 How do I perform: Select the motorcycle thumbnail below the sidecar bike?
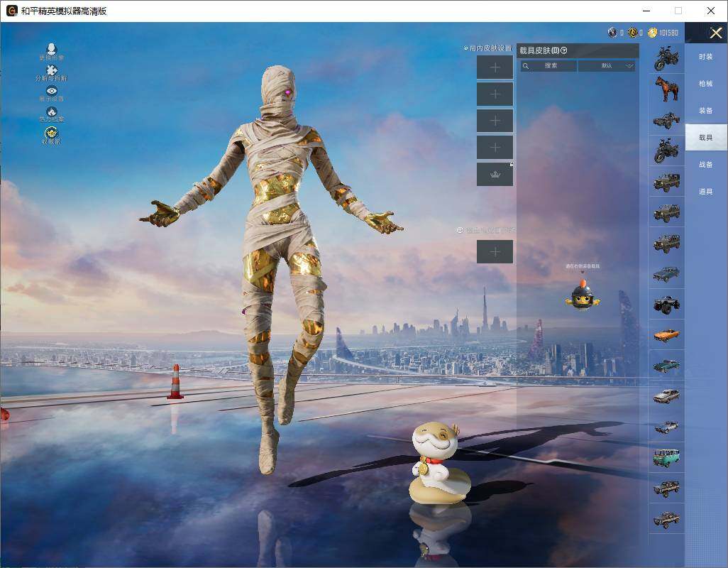[667, 151]
